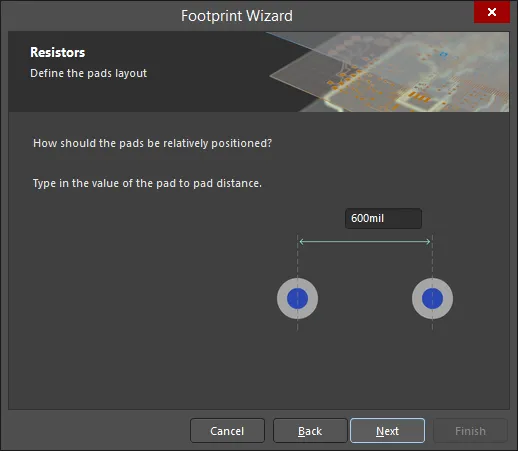The image size is (518, 451).
Task: Click the right pad graphic
Action: 432,298
